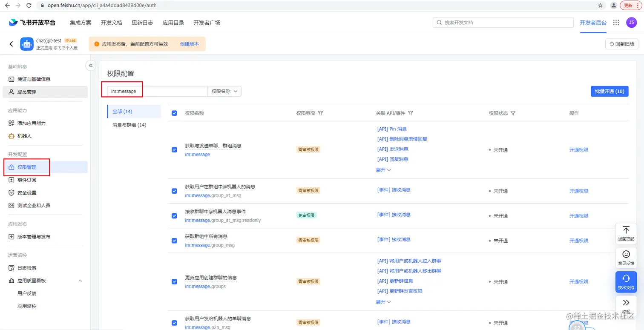Uncheck 接收群聊中@机器人消息事件 checkbox

pos(174,216)
